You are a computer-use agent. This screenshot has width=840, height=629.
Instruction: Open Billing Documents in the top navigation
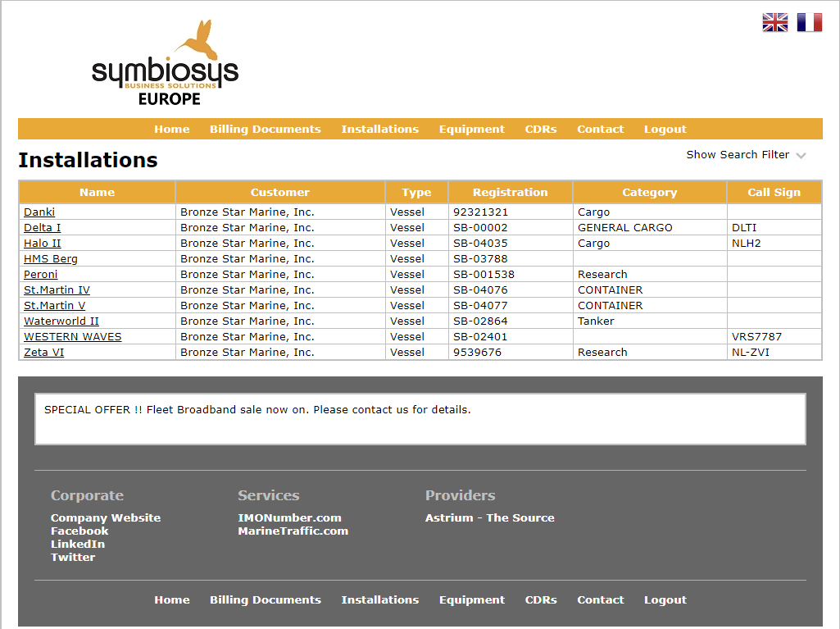(265, 130)
